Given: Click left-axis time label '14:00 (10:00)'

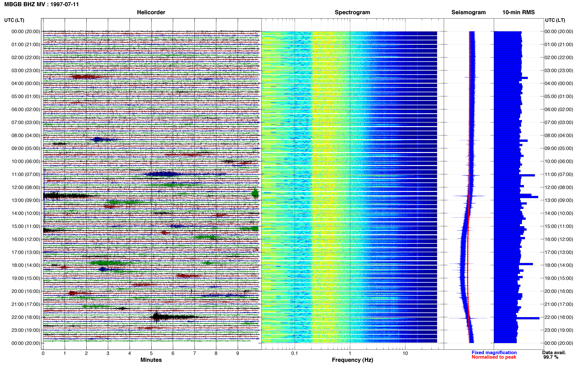Looking at the screenshot, I should [x=26, y=213].
